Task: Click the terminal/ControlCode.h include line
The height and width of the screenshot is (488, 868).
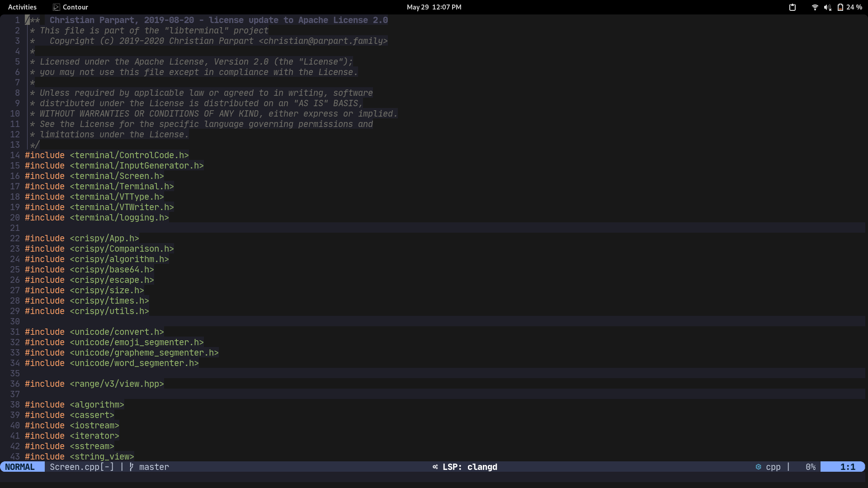Action: pos(107,155)
